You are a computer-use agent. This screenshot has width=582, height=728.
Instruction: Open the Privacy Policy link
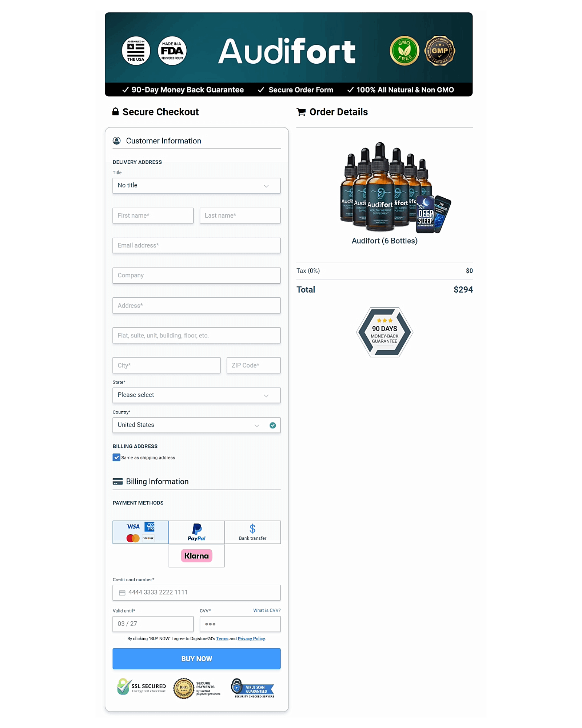point(251,639)
